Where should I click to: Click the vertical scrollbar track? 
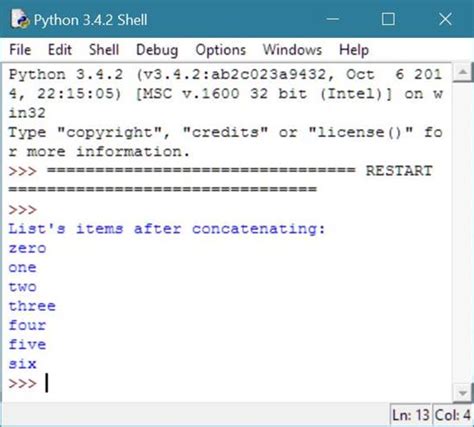[463, 233]
